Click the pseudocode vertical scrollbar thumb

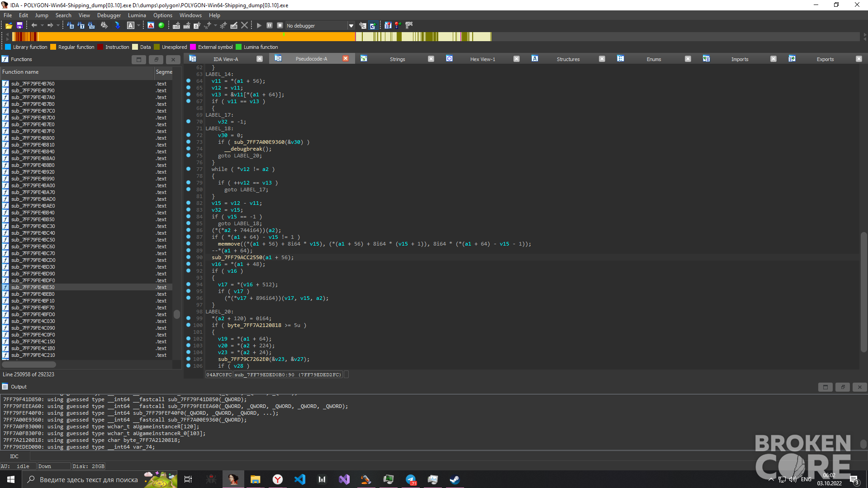pyautogui.click(x=863, y=292)
